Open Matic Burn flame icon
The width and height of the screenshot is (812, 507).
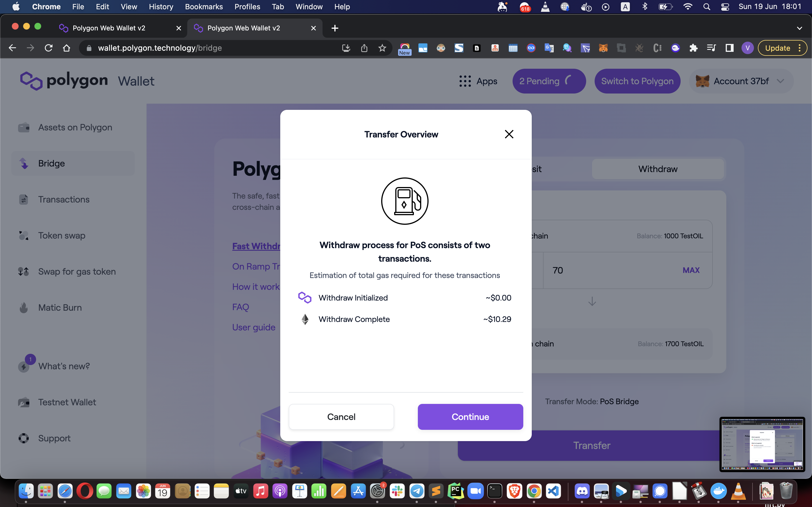coord(23,308)
